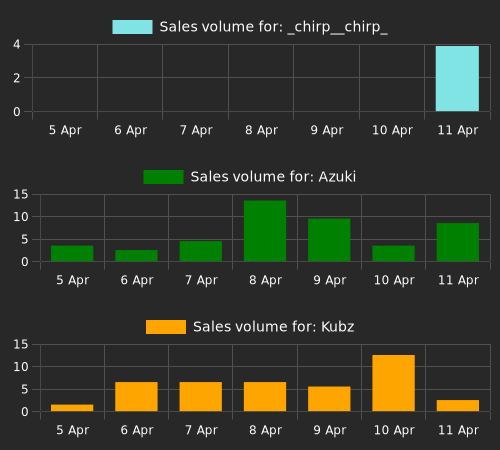Click legend label 'Sales volume for: _chirp__chirp_'
Image resolution: width=500 pixels, height=450 pixels.
click(x=273, y=27)
